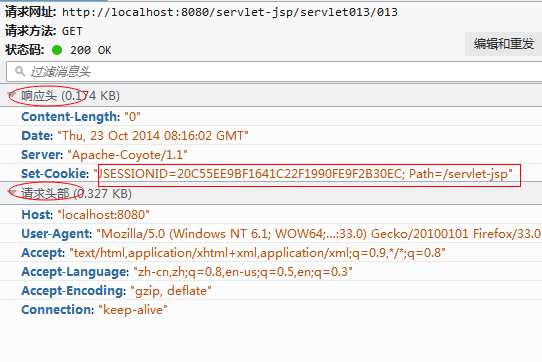Select the Accept header row
Image resolution: width=542 pixels, height=362 pixels.
[271, 253]
